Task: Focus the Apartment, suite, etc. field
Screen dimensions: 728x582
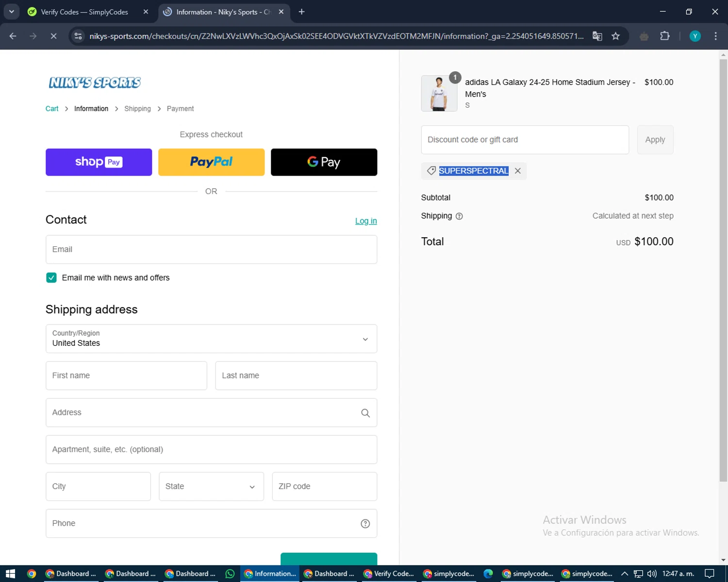Action: (x=211, y=450)
